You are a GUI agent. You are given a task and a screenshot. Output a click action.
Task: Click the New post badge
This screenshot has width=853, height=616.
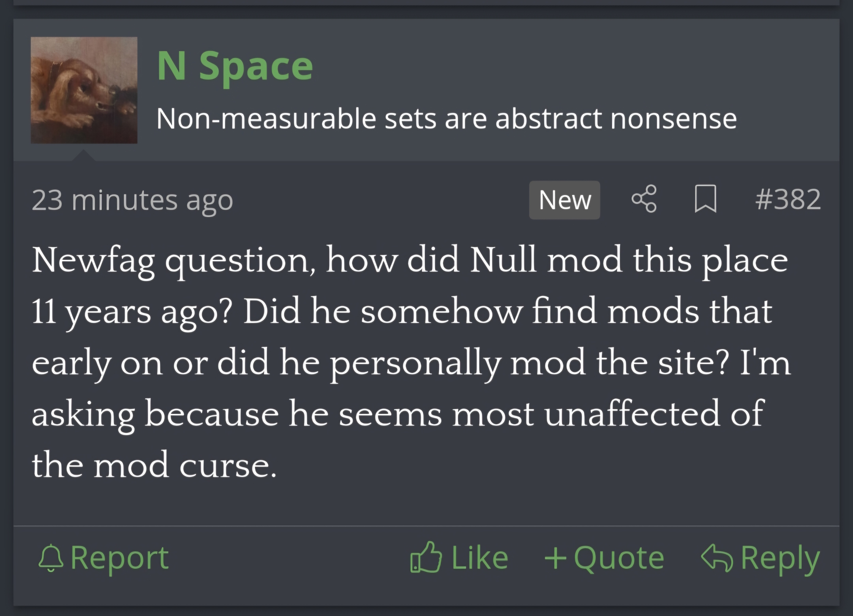[x=565, y=200]
